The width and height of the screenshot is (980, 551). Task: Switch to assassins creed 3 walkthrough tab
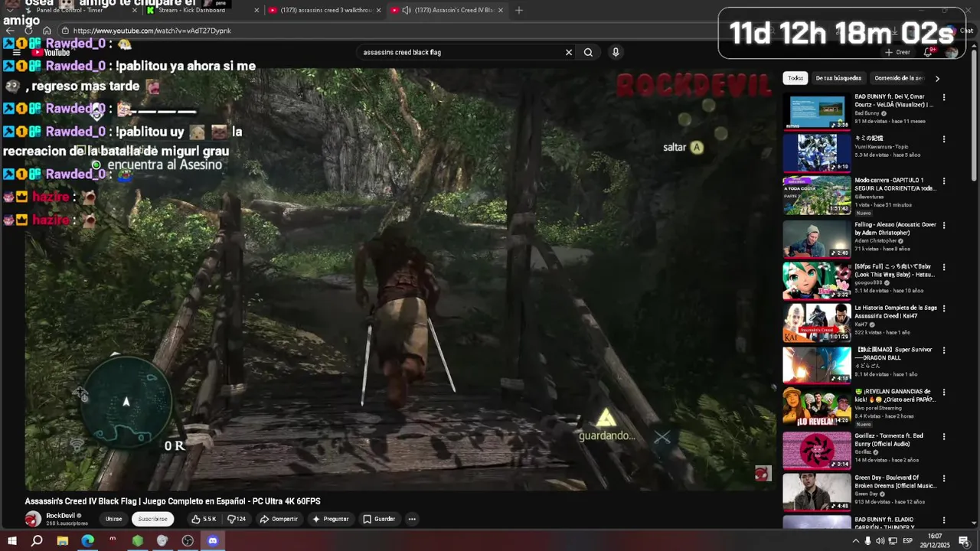tap(325, 10)
